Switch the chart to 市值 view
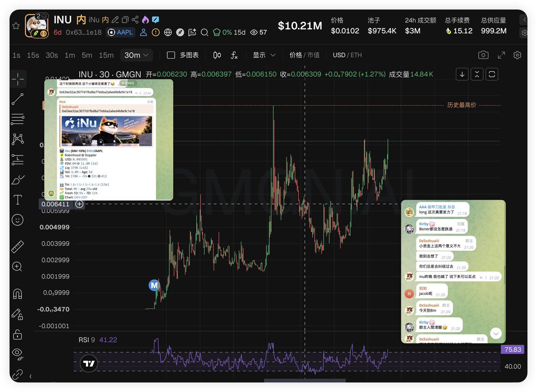 coord(313,55)
